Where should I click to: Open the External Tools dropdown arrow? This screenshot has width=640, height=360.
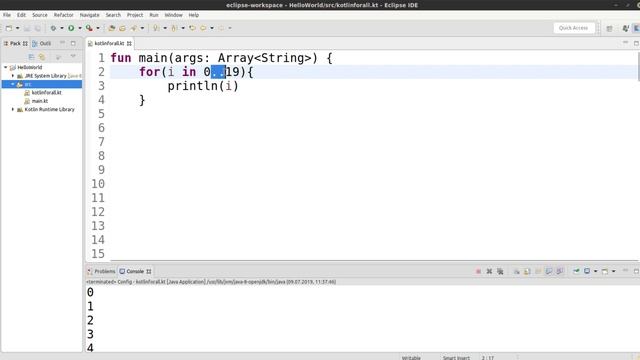98,28
